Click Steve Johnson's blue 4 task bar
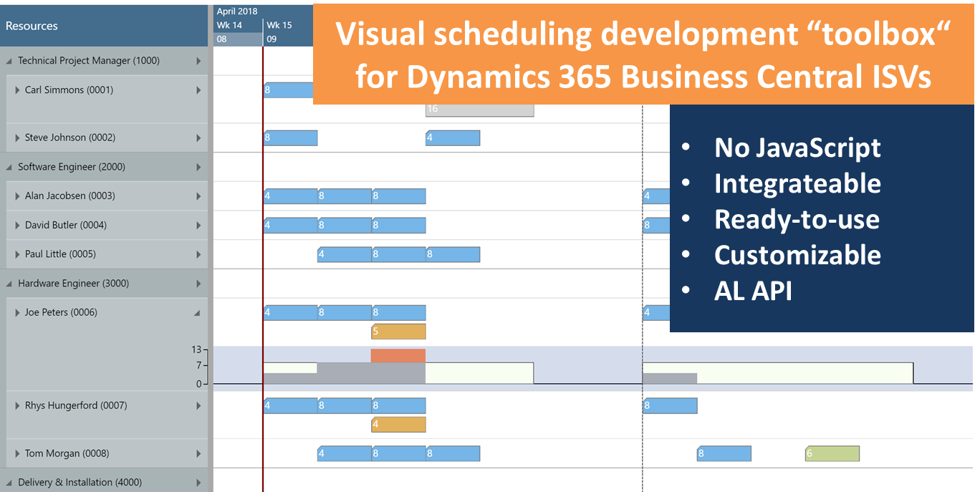 click(453, 137)
